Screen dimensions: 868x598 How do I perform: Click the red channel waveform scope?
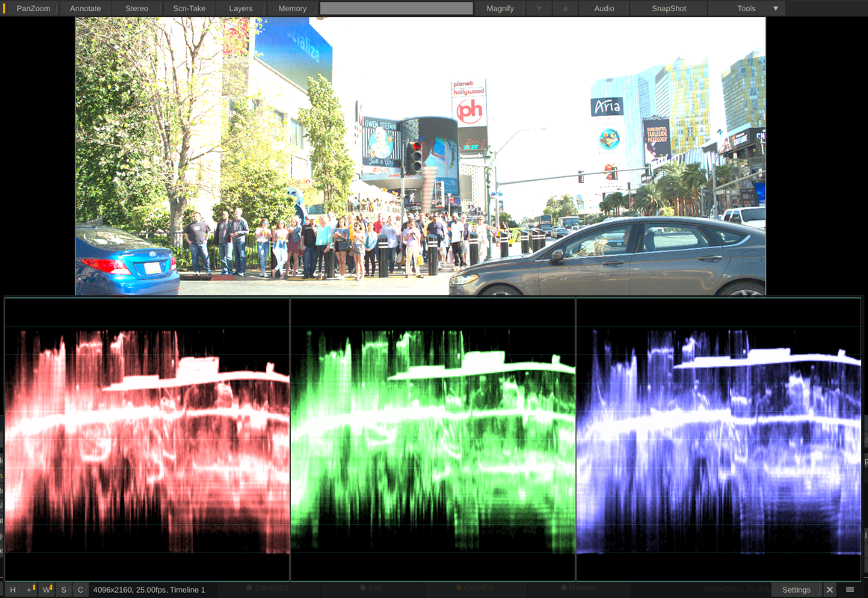147,439
